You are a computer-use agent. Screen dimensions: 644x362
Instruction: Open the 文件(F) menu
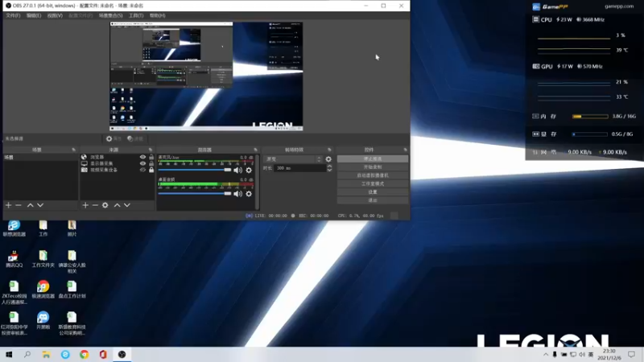click(x=13, y=15)
